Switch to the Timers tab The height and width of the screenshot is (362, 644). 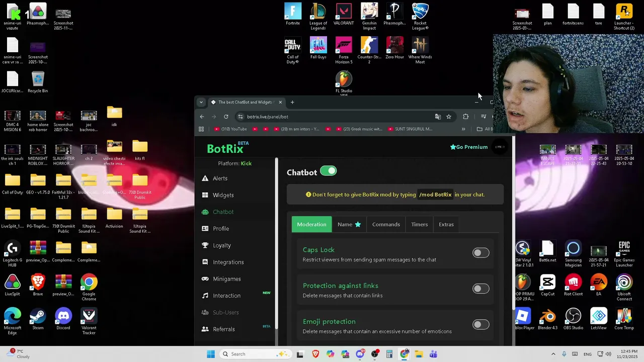point(419,224)
